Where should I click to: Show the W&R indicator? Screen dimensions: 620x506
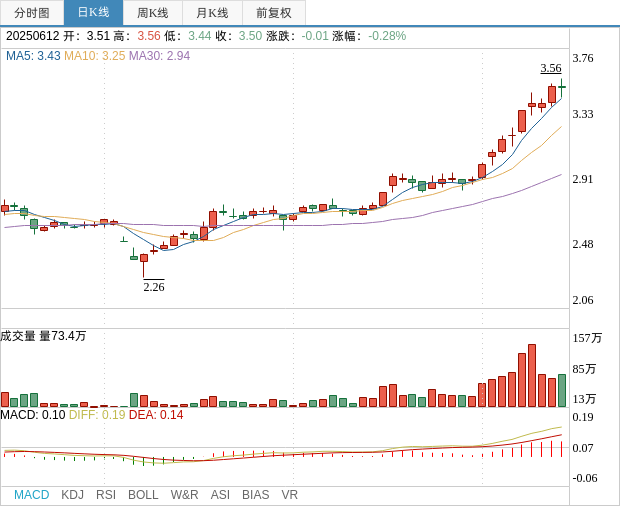(184, 495)
